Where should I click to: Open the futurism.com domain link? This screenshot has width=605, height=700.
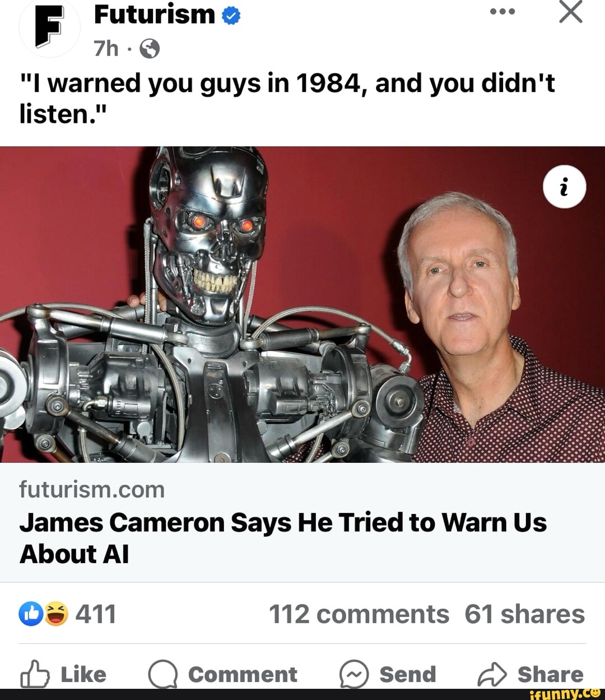click(92, 489)
